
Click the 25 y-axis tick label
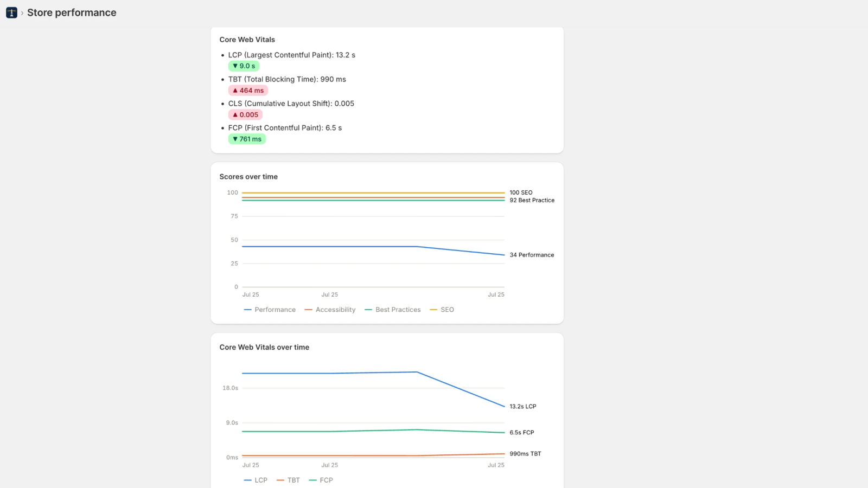click(234, 264)
